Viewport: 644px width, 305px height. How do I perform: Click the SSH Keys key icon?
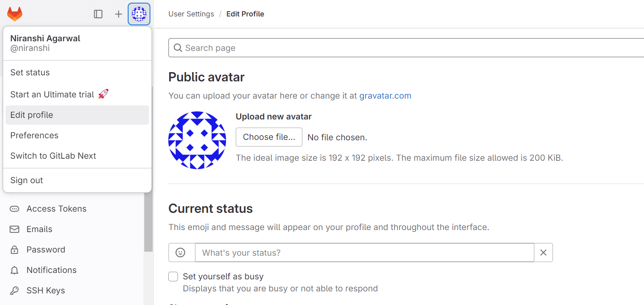[14, 291]
